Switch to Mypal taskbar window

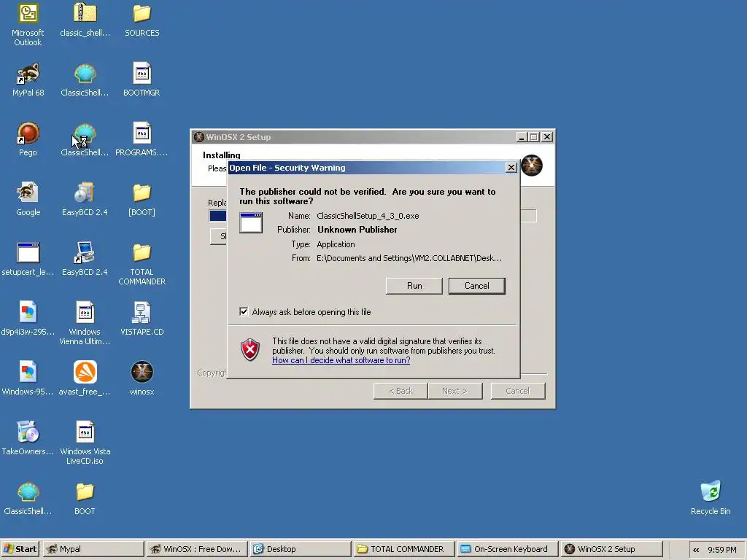click(x=93, y=549)
